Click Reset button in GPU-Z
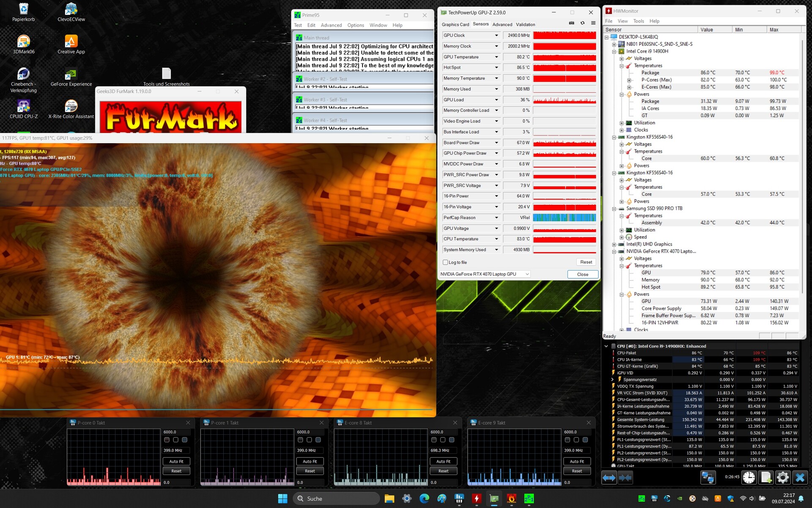 (586, 262)
